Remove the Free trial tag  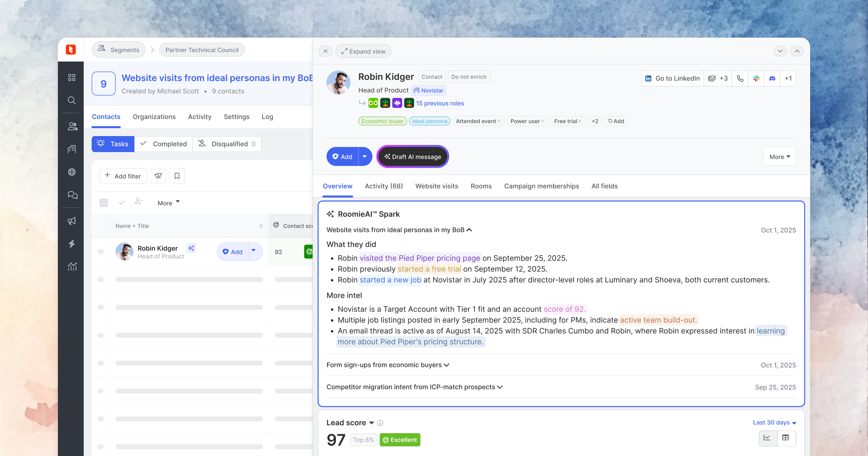coord(580,121)
